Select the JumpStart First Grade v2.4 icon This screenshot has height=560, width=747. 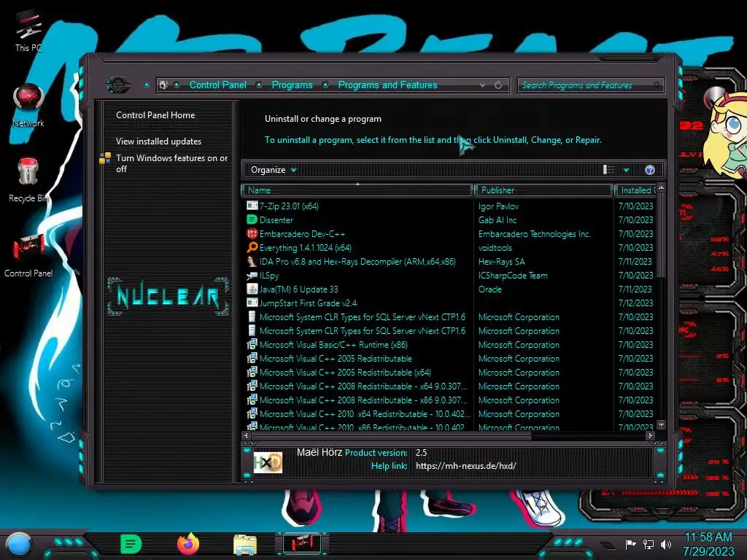pos(252,303)
